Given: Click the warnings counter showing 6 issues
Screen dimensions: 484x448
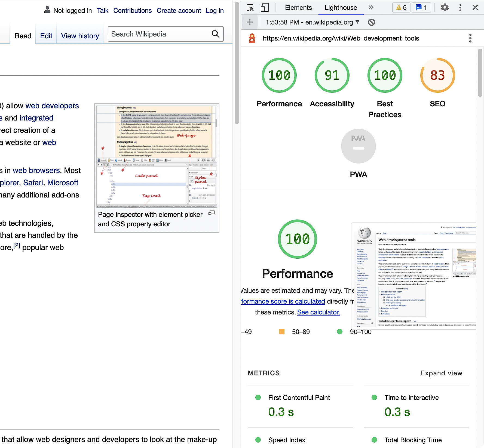Looking at the screenshot, I should tap(402, 7).
